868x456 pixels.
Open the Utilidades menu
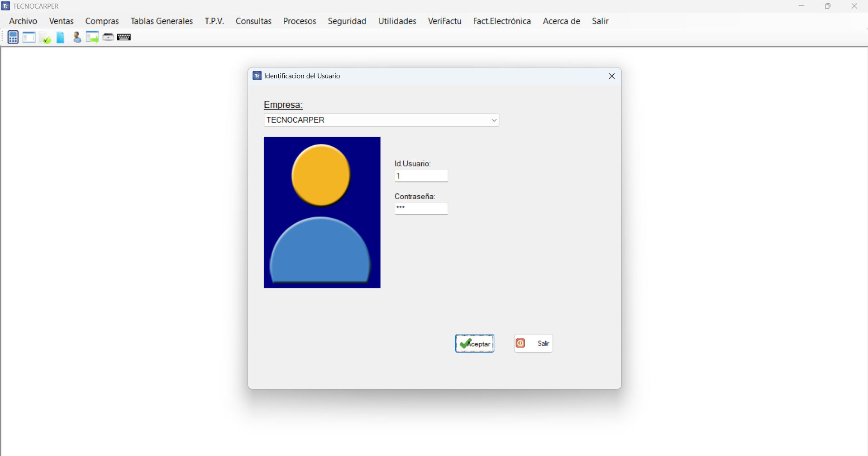(397, 21)
